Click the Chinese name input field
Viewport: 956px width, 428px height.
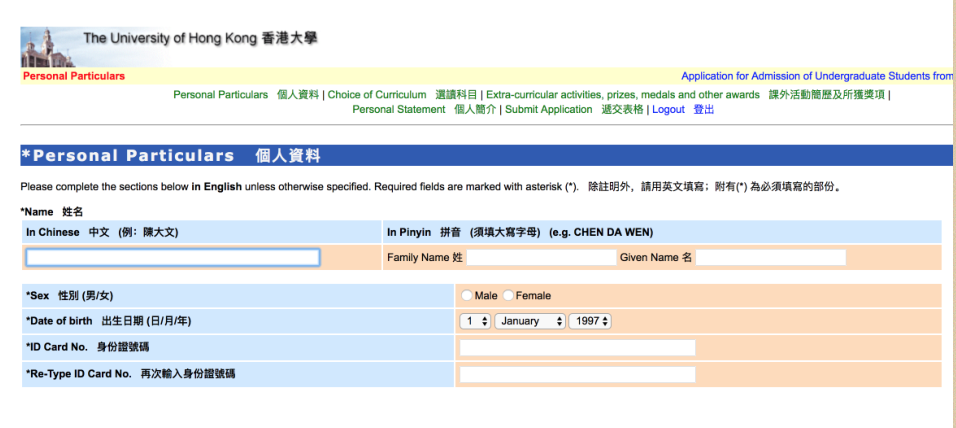pos(173,258)
